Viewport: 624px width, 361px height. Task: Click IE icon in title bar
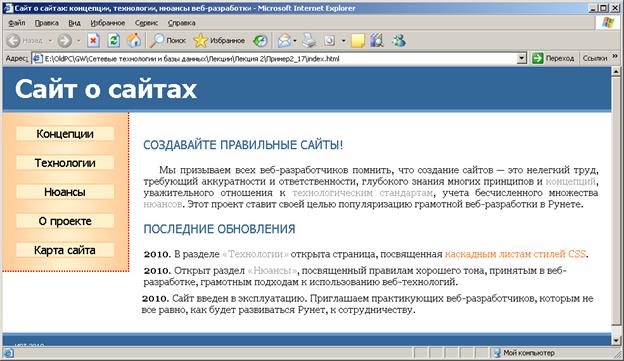pos(8,8)
